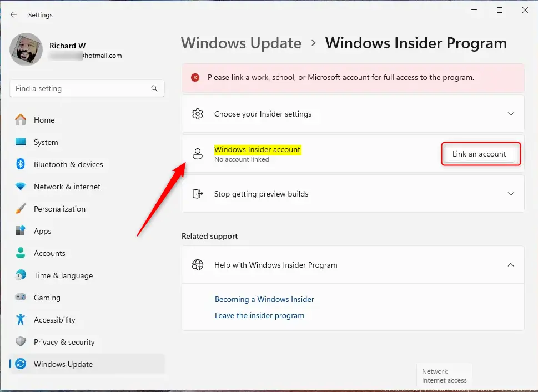Click the Windows Insider account person icon

198,154
